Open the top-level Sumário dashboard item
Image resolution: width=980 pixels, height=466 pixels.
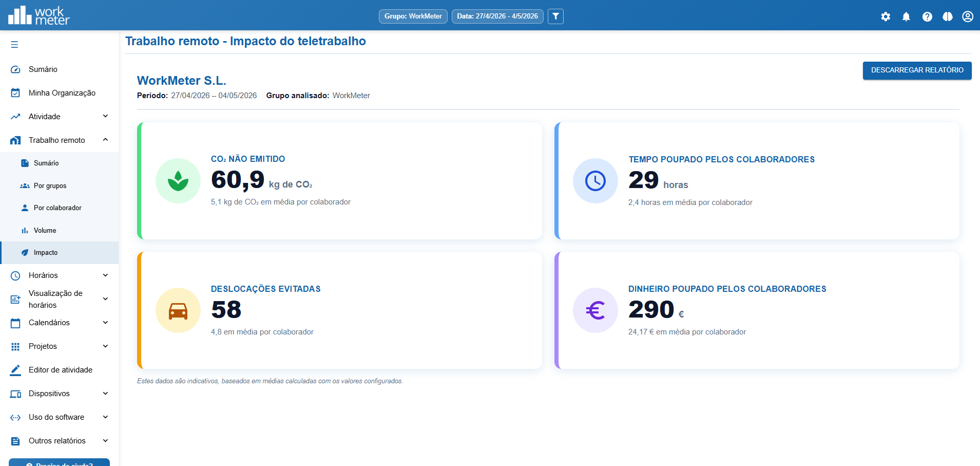[60, 69]
